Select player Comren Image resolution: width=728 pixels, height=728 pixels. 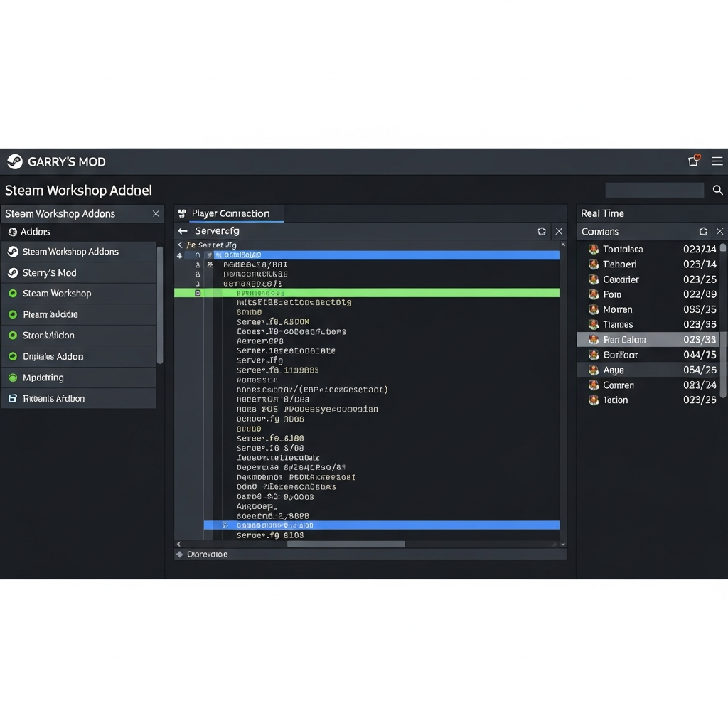click(x=648, y=385)
